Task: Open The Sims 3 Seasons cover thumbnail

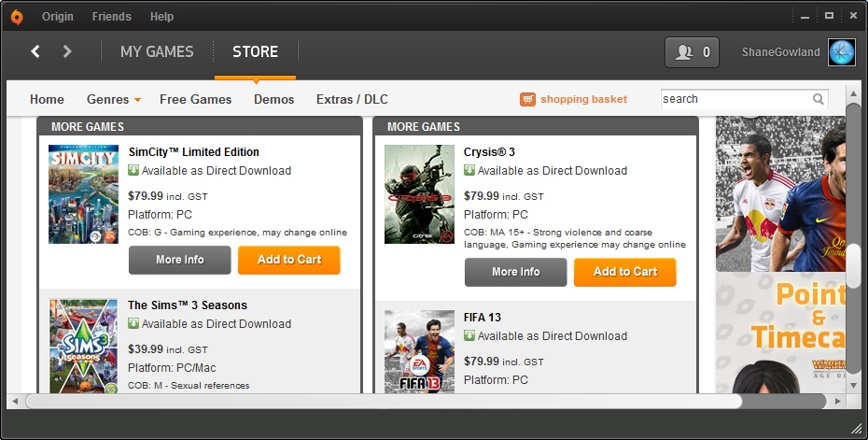Action: coord(83,345)
